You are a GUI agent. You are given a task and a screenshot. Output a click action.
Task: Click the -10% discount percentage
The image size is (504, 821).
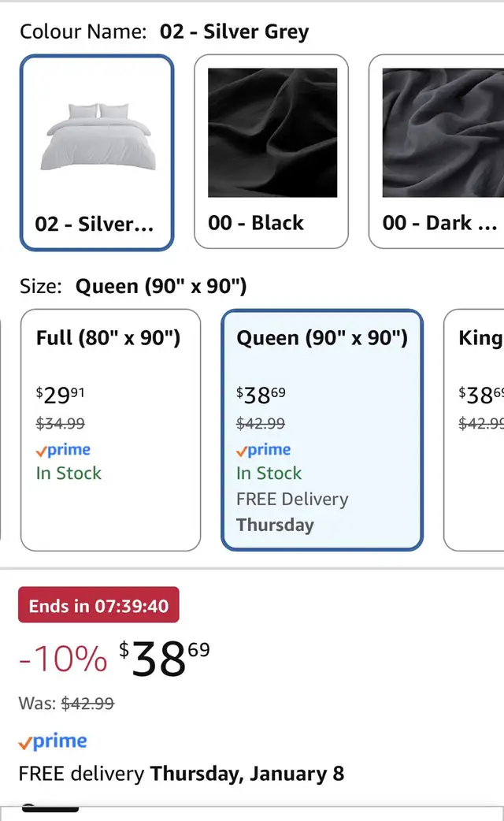[62, 659]
